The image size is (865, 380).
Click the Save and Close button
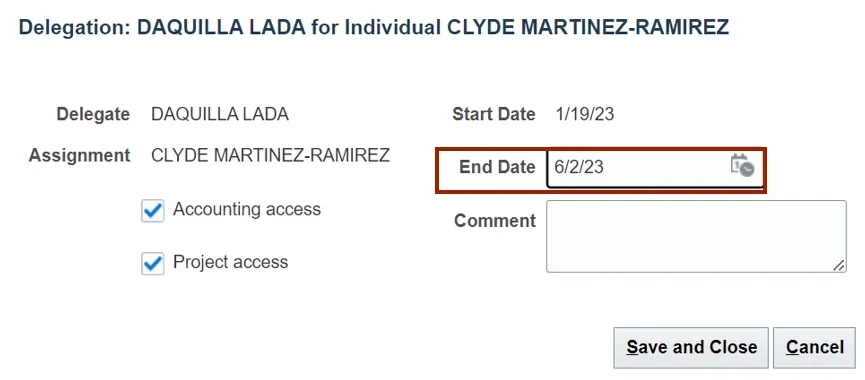[691, 347]
